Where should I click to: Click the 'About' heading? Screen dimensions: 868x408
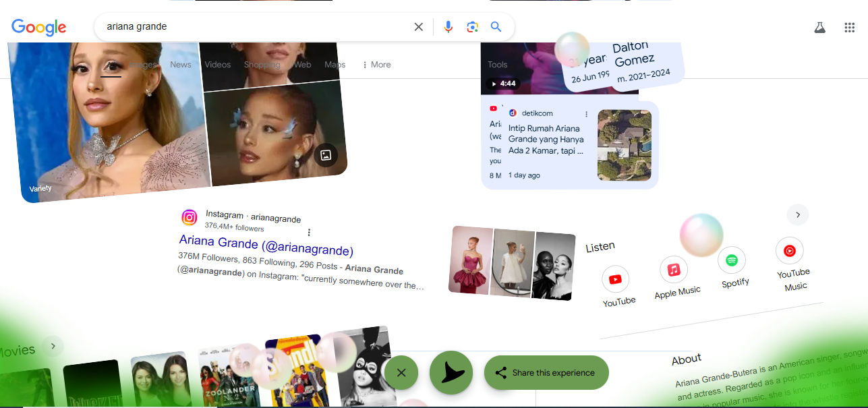[687, 359]
